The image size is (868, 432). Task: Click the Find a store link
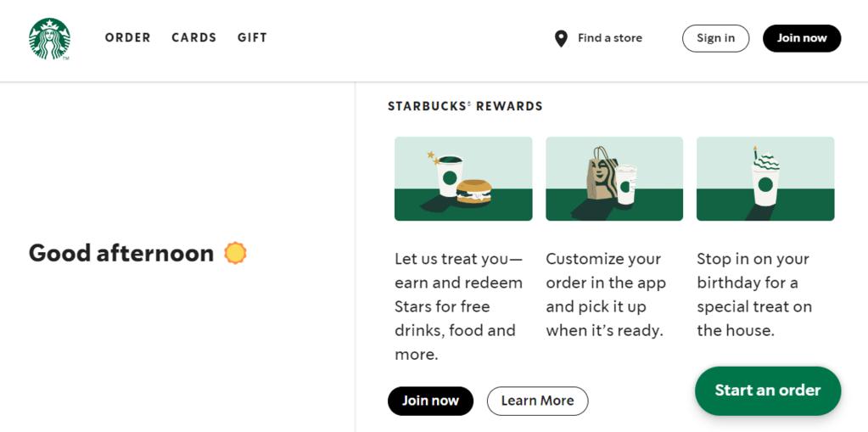[610, 38]
